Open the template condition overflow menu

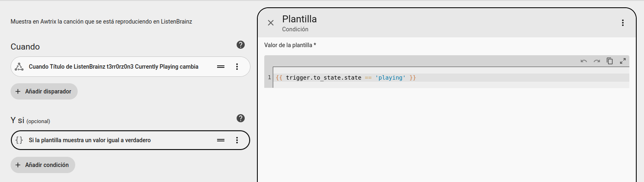237,140
